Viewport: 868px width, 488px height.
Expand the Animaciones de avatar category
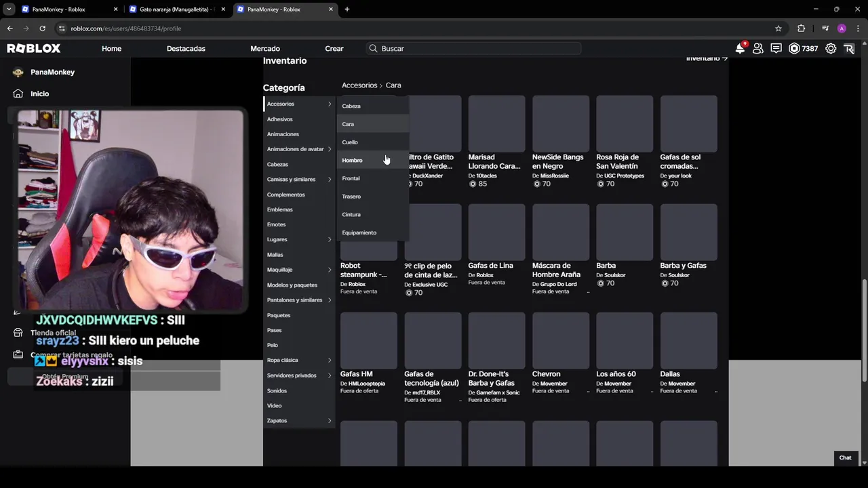(299, 149)
